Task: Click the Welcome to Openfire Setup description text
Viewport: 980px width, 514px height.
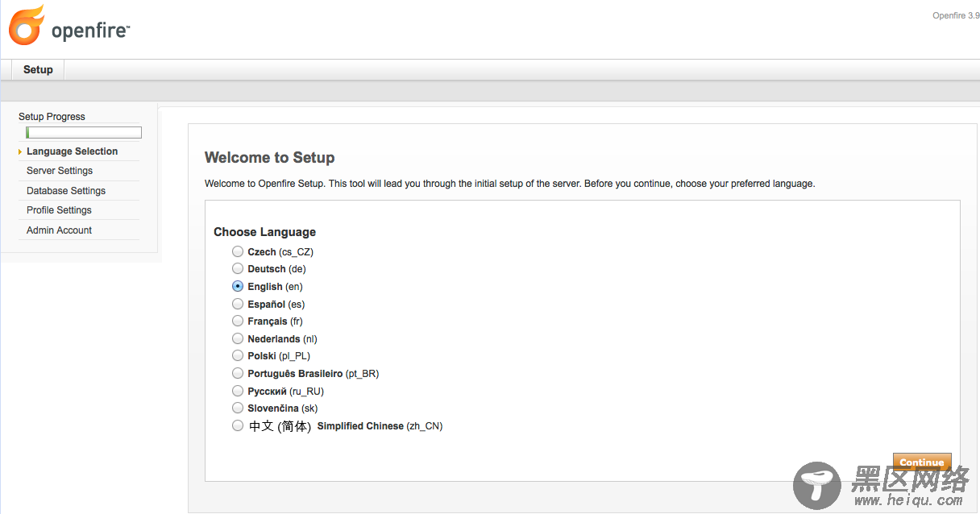Action: tap(509, 184)
